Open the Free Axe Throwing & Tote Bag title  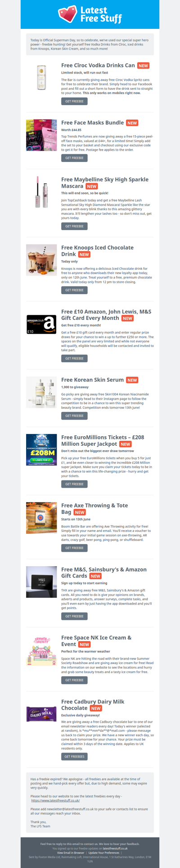[94, 508]
